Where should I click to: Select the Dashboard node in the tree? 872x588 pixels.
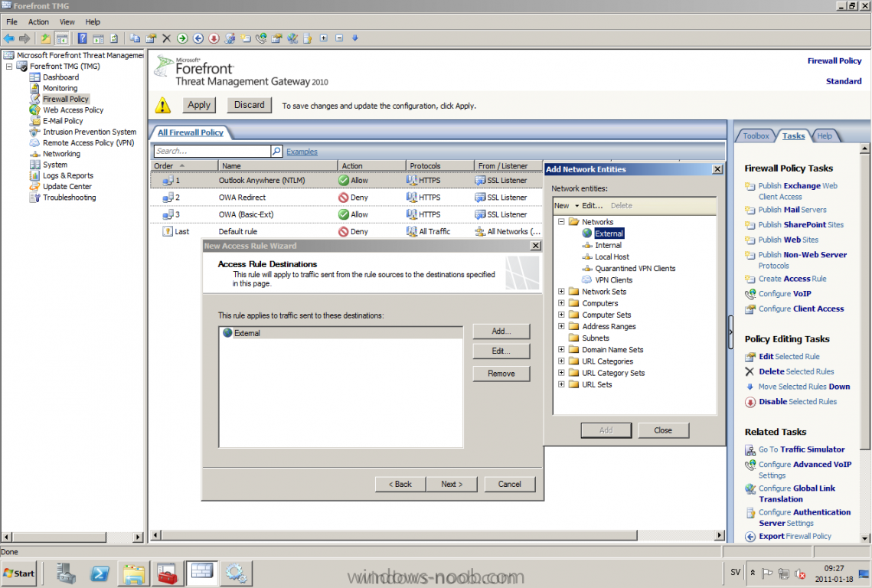60,77
